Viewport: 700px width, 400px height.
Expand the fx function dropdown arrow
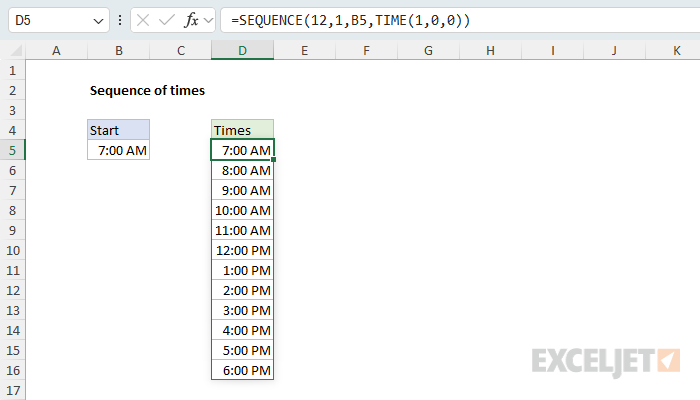[x=208, y=21]
